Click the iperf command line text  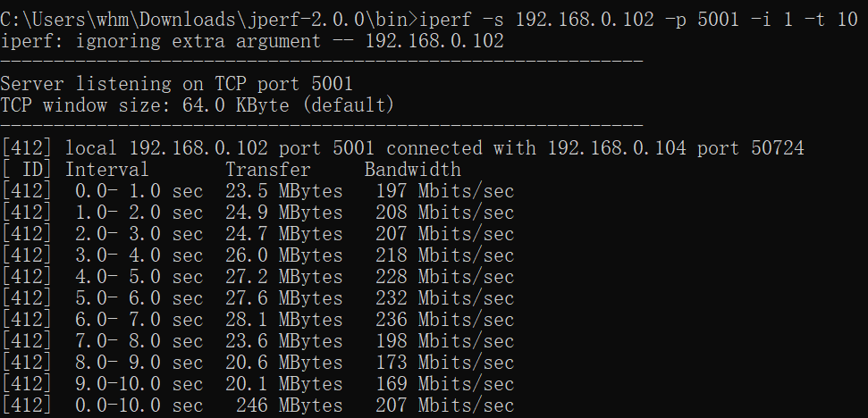click(x=639, y=20)
